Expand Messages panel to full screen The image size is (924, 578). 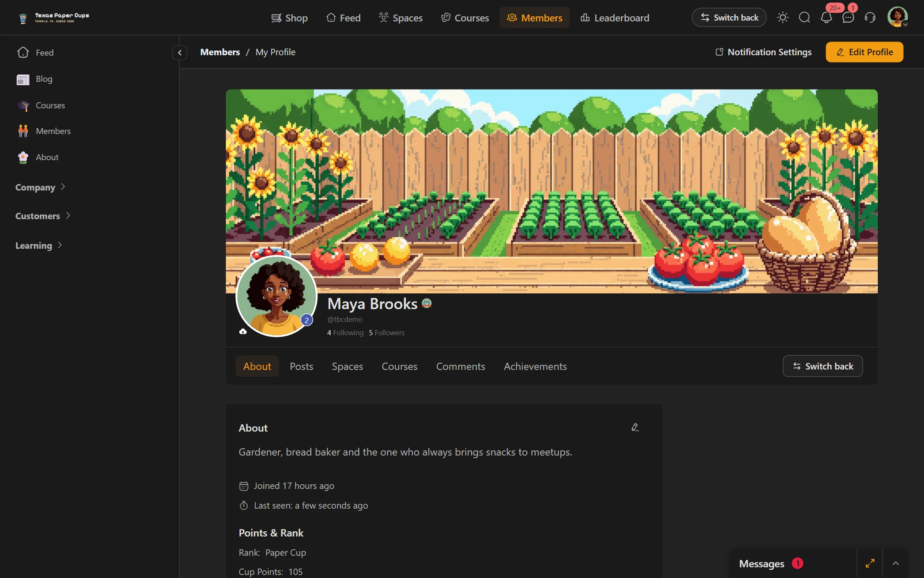[870, 563]
